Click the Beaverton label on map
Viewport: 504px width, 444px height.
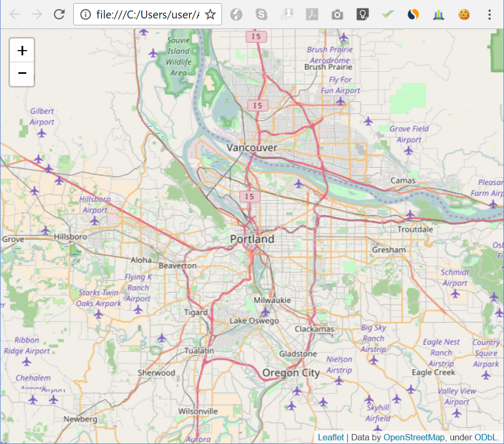pos(178,266)
